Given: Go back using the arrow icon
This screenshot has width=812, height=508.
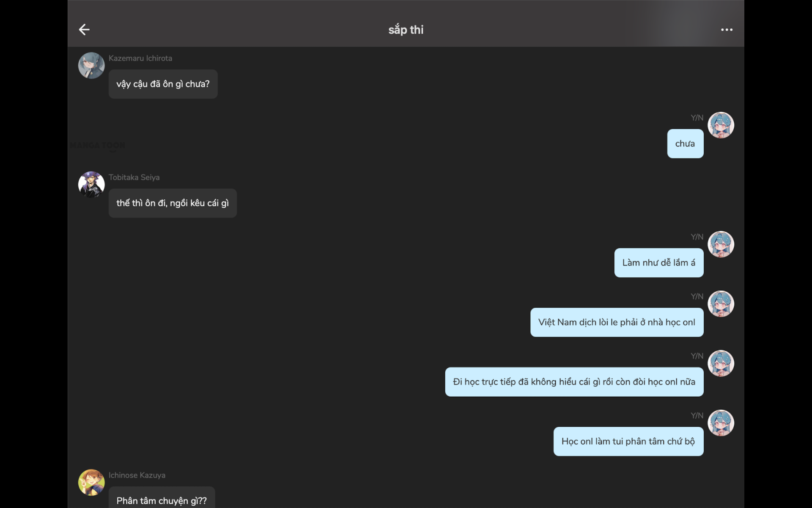Looking at the screenshot, I should tap(84, 30).
